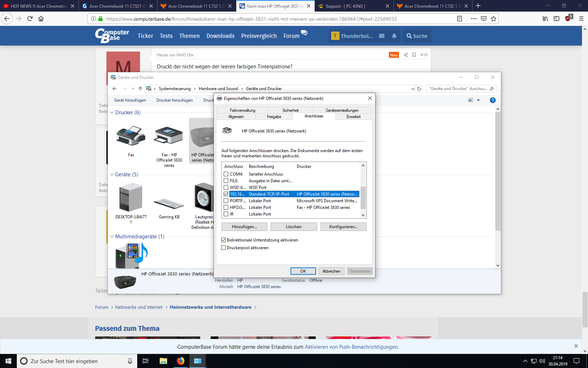Bookmark post #19 with bookmark icon
This screenshot has height=368, width=588.
pos(414,55)
